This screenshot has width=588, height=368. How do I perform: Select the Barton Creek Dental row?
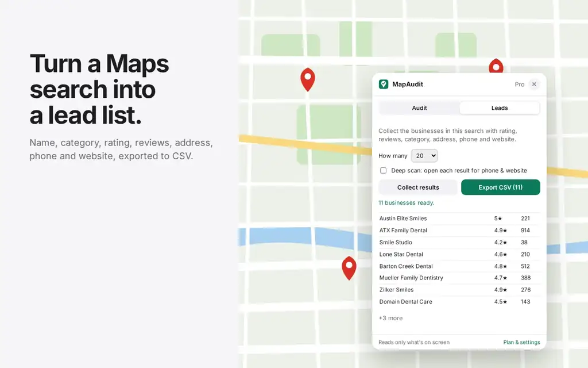pos(459,266)
